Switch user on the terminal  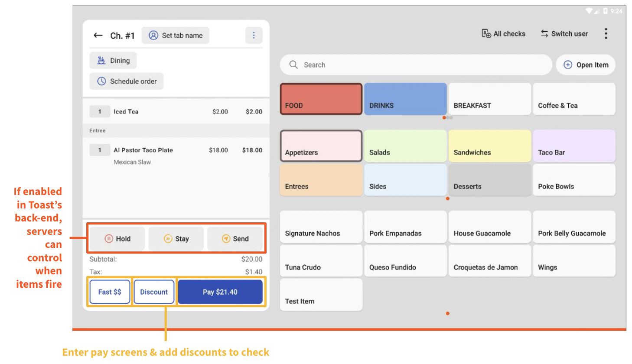coord(564,33)
